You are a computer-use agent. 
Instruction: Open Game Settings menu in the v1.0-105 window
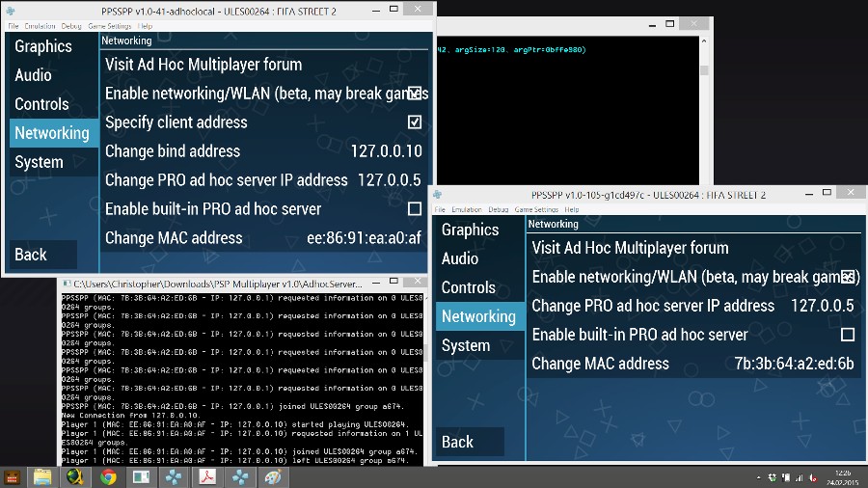click(x=536, y=209)
